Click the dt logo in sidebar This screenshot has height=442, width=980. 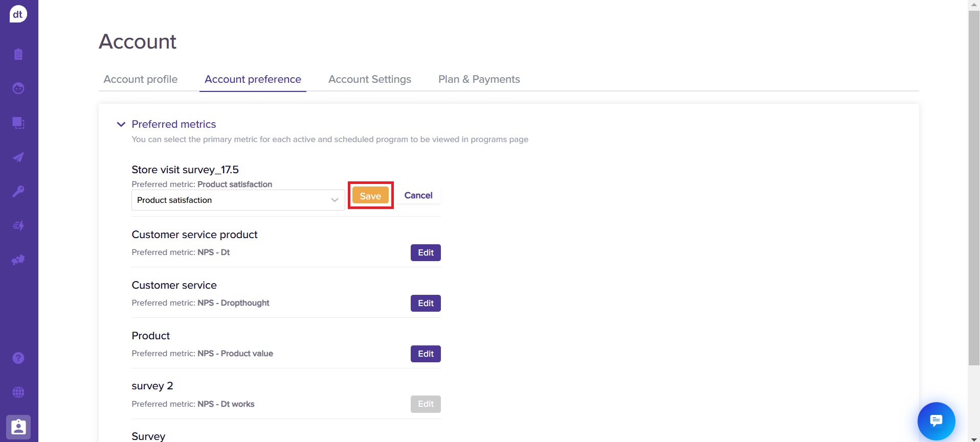pyautogui.click(x=18, y=14)
